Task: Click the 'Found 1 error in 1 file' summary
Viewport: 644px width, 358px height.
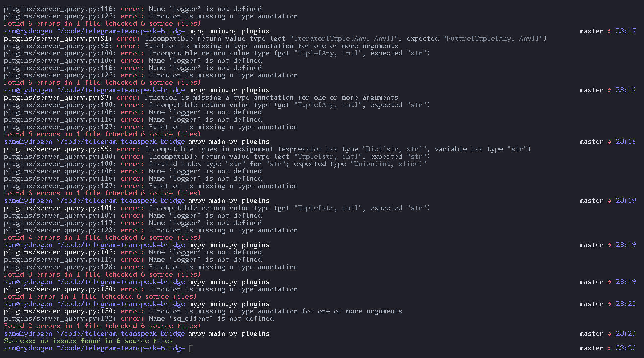Action: (x=100, y=297)
